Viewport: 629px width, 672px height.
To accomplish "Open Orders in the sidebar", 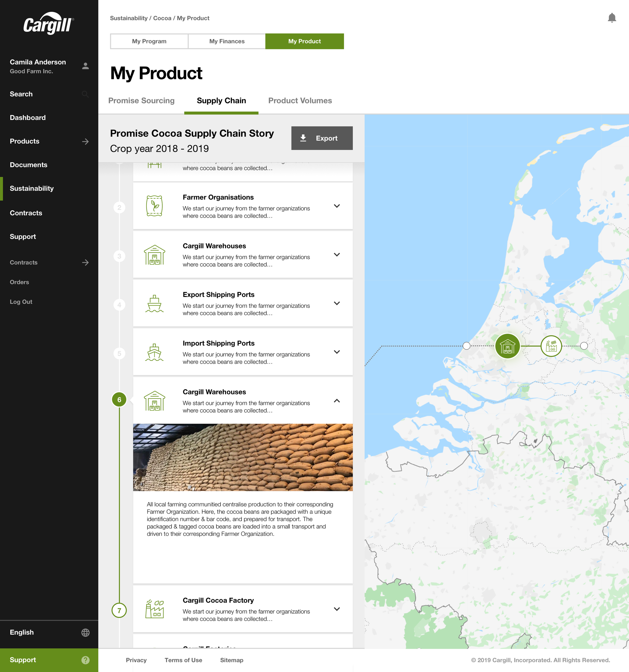I will (19, 282).
